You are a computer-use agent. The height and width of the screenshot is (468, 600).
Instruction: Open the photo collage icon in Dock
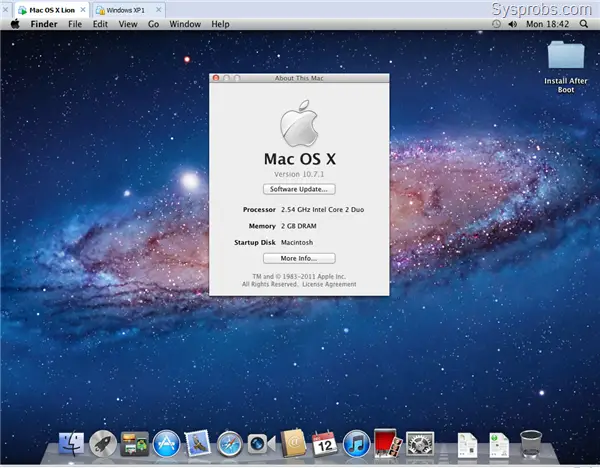[x=134, y=444]
